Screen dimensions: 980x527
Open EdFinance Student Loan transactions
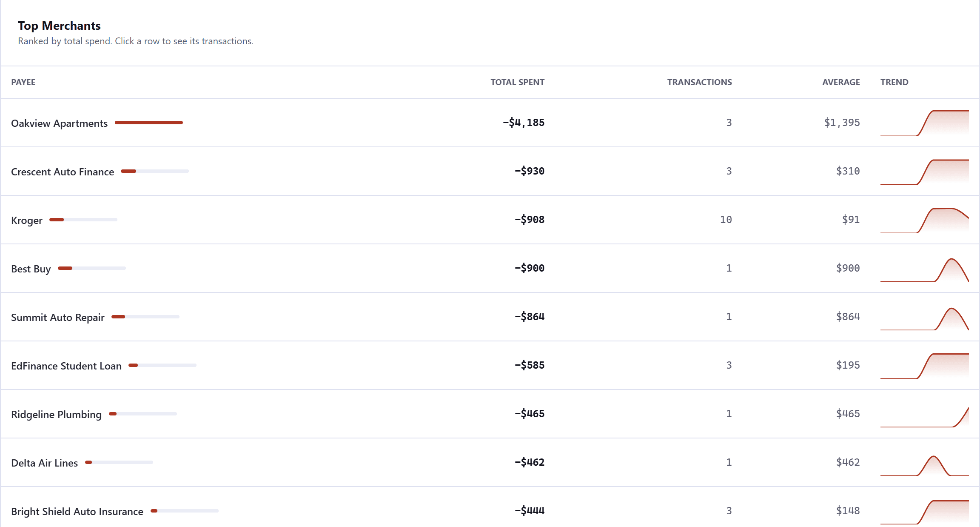(x=490, y=365)
